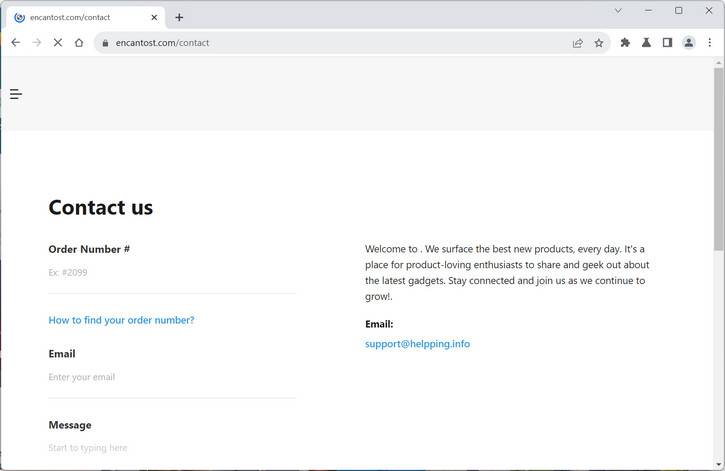Open Chrome Labs flask icon
This screenshot has height=471, width=725.
(x=646, y=43)
